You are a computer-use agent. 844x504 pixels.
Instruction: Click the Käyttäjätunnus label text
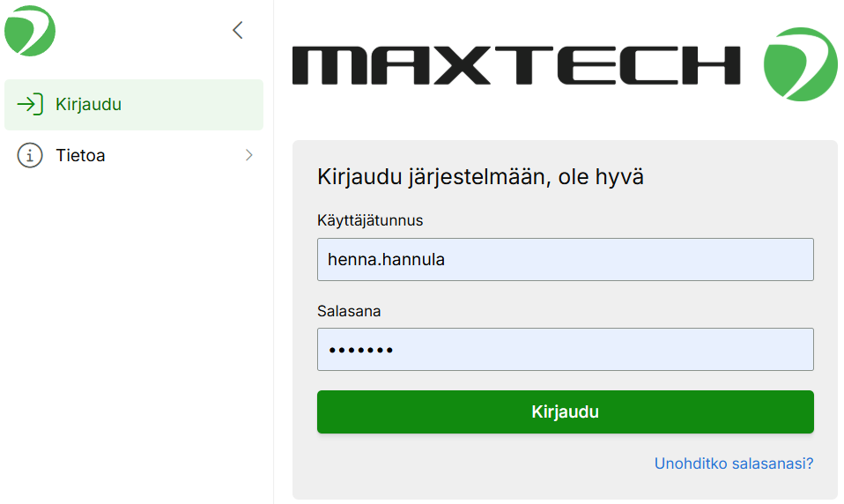(x=370, y=220)
